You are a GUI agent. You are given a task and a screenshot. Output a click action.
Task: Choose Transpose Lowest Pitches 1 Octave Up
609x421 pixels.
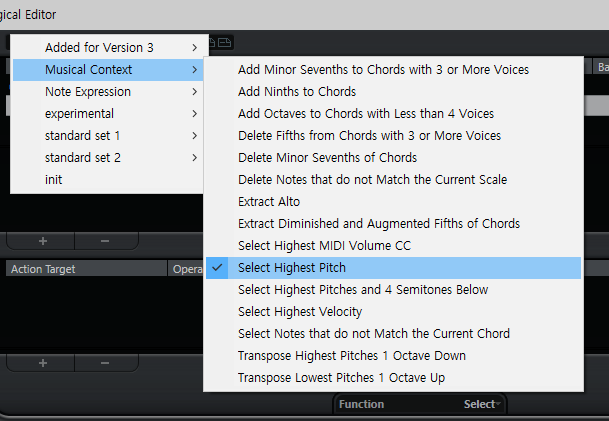point(393,378)
